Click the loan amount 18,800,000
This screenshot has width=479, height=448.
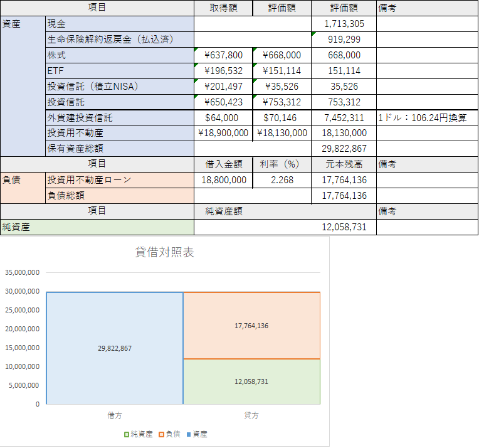(223, 180)
